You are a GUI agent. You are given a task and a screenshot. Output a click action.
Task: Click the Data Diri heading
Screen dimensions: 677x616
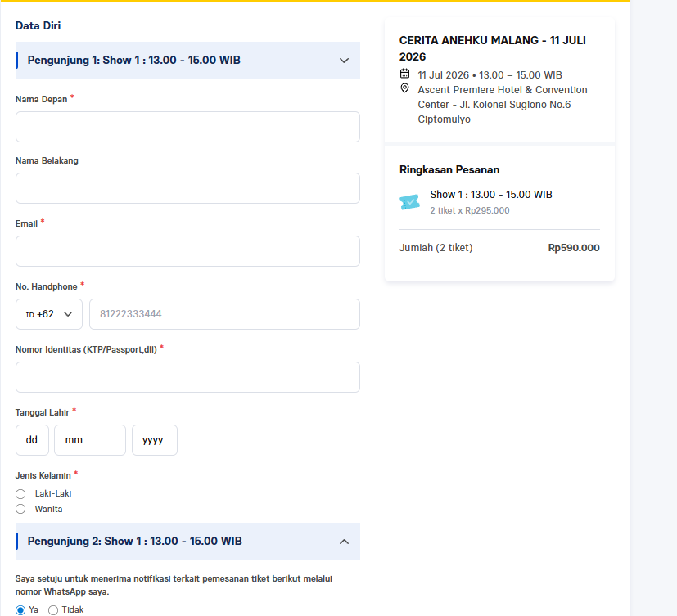(x=38, y=25)
